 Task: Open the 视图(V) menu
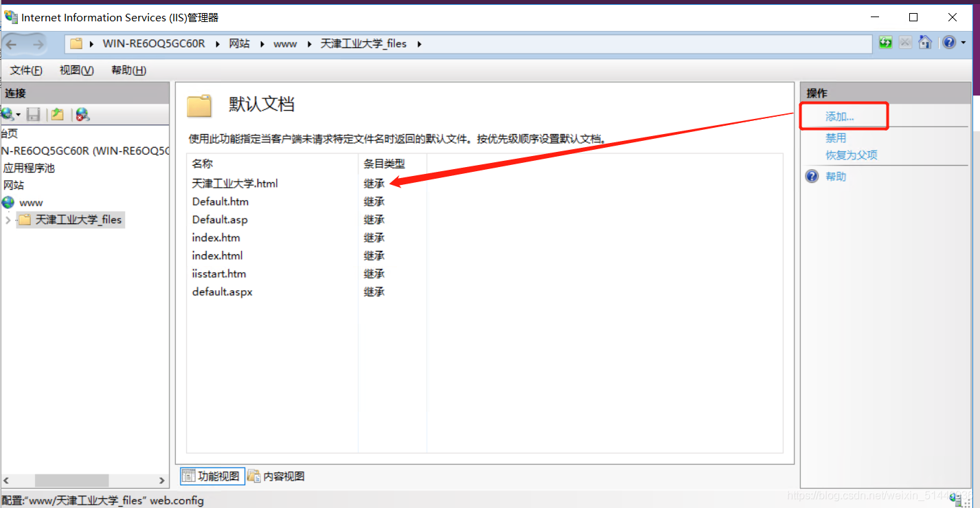click(x=76, y=70)
